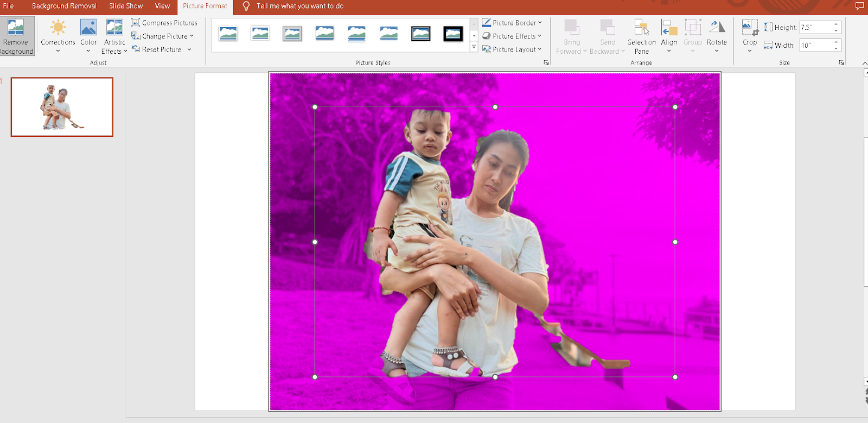Open the Selection Pane
Image resolution: width=868 pixels, height=423 pixels.
tap(642, 36)
